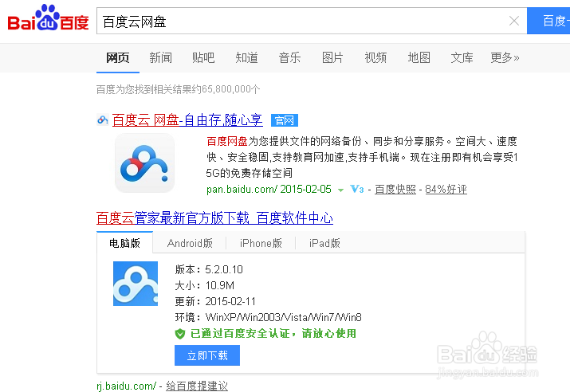
Task: Click the blue 百度云管家 software icon
Action: [x=136, y=284]
